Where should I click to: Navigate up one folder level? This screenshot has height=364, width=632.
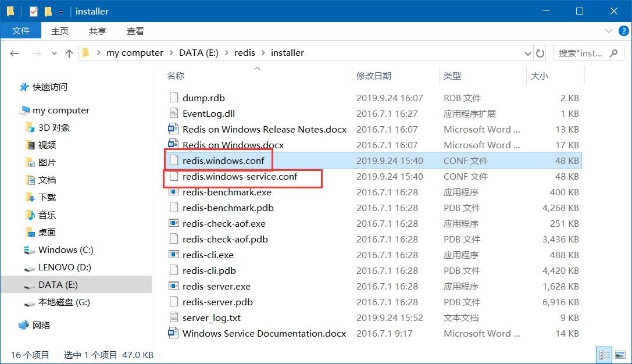click(69, 53)
